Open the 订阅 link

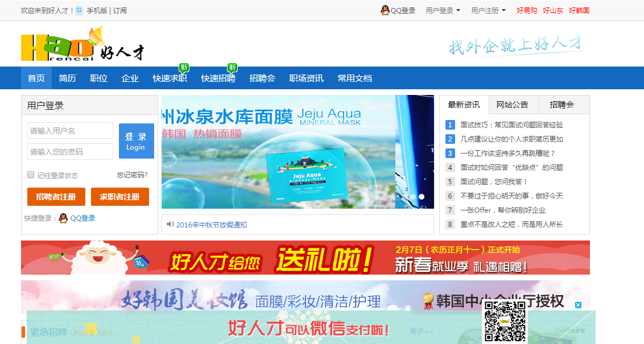120,11
